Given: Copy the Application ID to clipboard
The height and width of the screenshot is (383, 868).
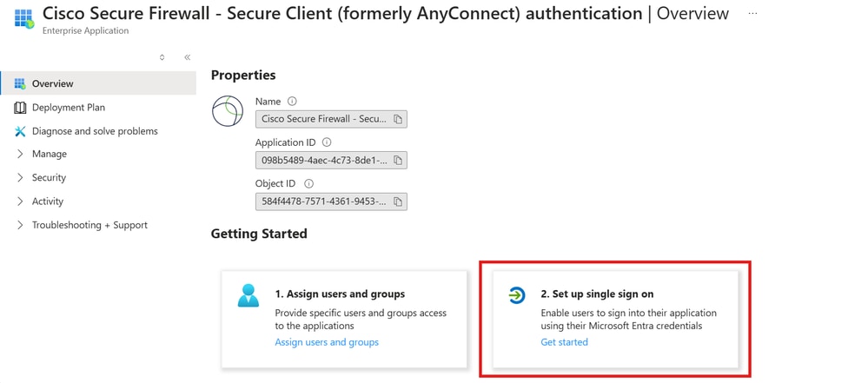Looking at the screenshot, I should 397,160.
